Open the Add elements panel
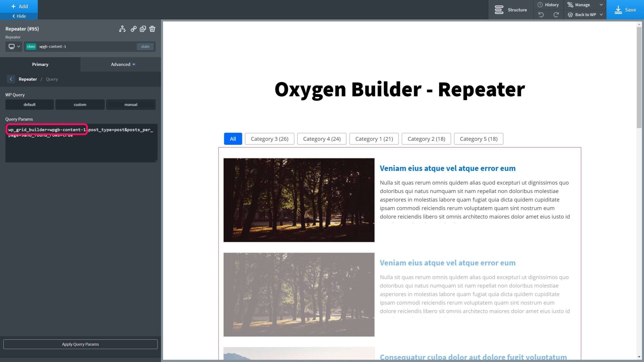Image resolution: width=644 pixels, height=362 pixels. pos(19,6)
